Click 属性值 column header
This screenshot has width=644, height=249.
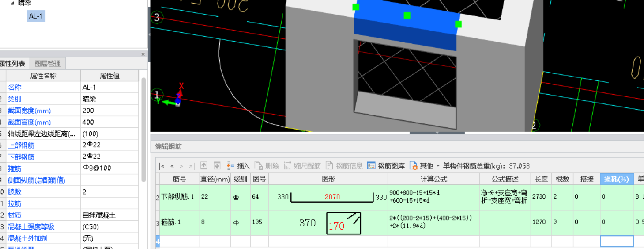(109, 76)
